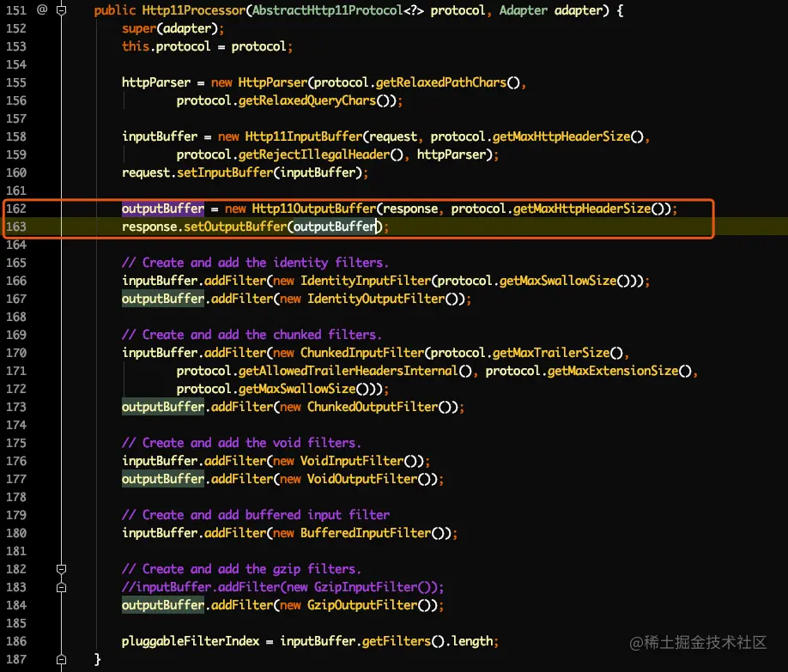Screen dimensions: 788x672
Task: Click ChunkedOutputFilter class name
Action: (x=373, y=407)
